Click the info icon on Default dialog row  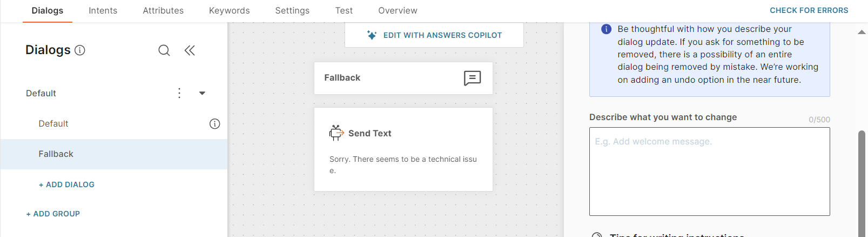(x=214, y=124)
